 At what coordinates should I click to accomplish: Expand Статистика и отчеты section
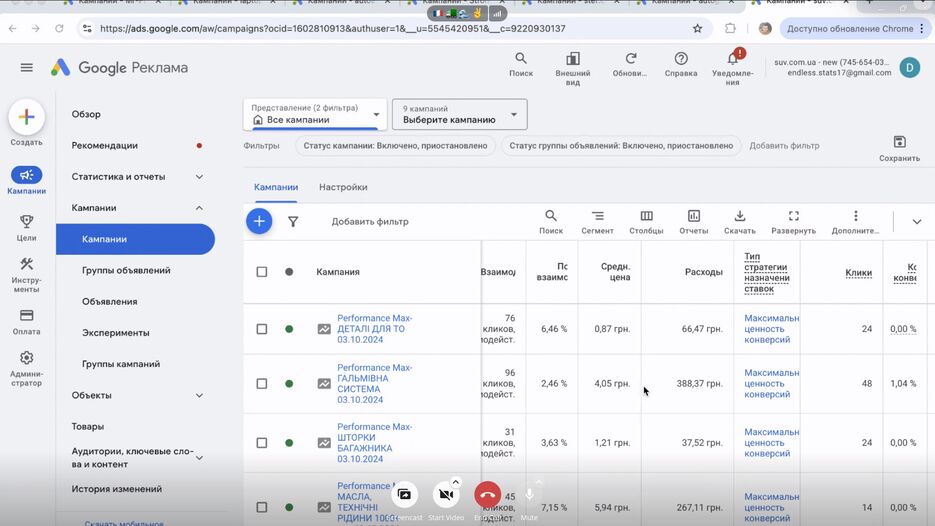coord(199,177)
